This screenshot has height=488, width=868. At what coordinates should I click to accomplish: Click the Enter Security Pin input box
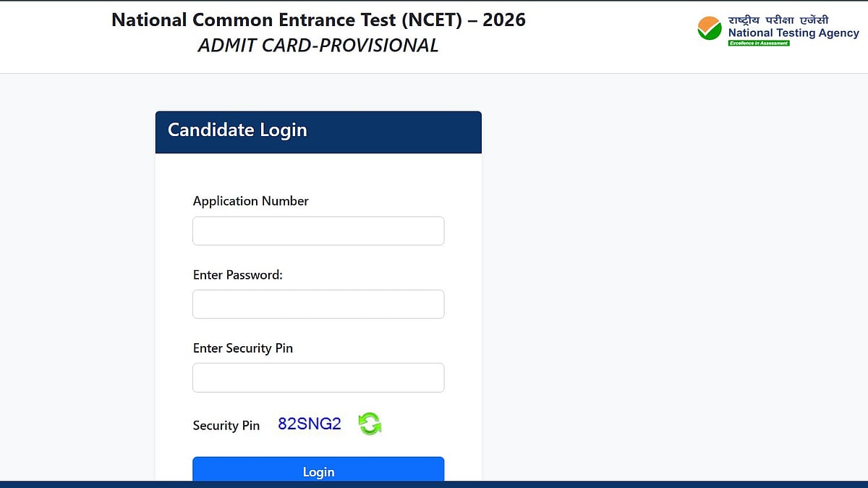coord(318,378)
